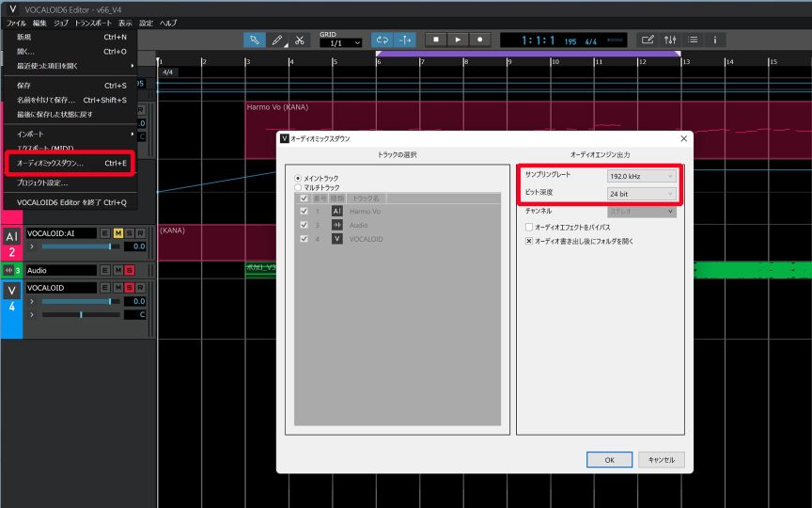Select the arrow pointer tool
This screenshot has height=508, width=812.
point(255,40)
